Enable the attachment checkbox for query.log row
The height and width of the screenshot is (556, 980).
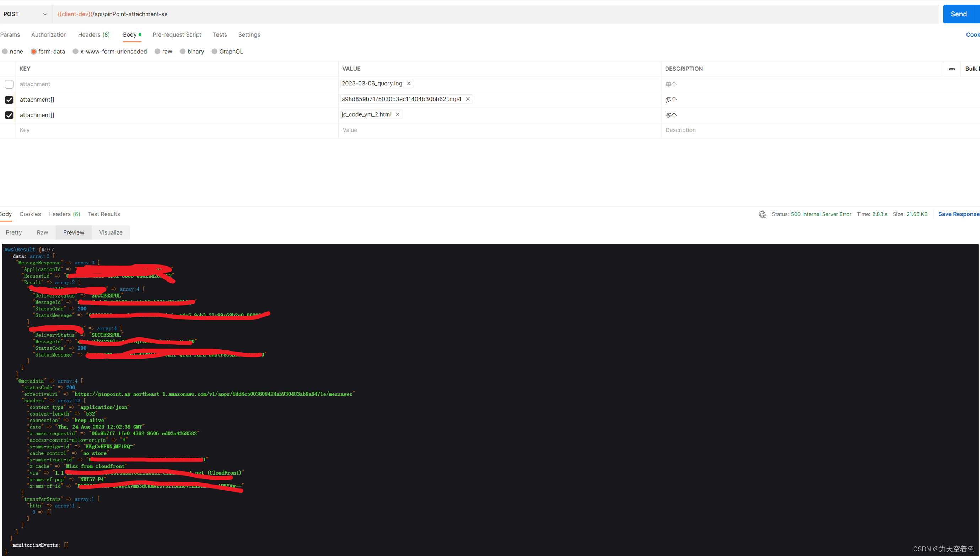(9, 84)
